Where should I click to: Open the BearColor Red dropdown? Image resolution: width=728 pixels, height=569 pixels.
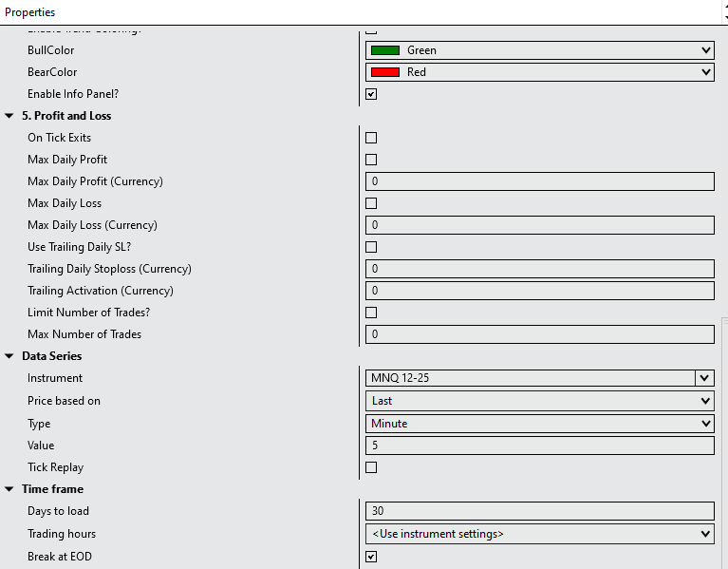539,72
